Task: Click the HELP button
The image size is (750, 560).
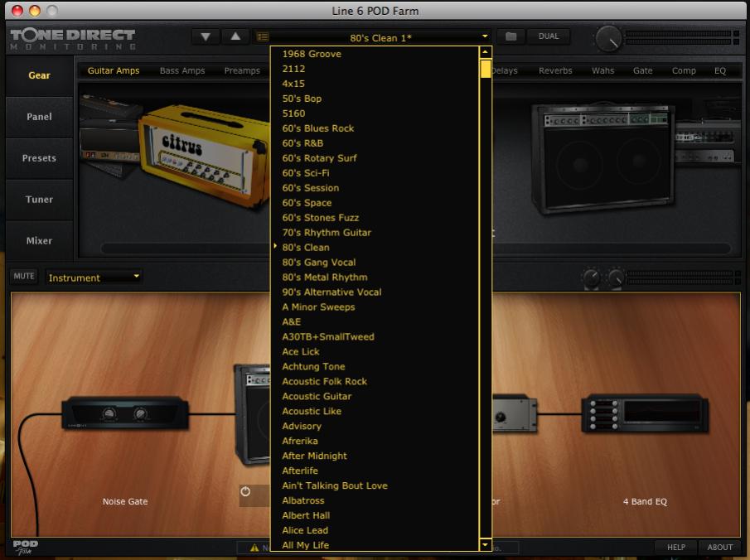Action: click(676, 547)
